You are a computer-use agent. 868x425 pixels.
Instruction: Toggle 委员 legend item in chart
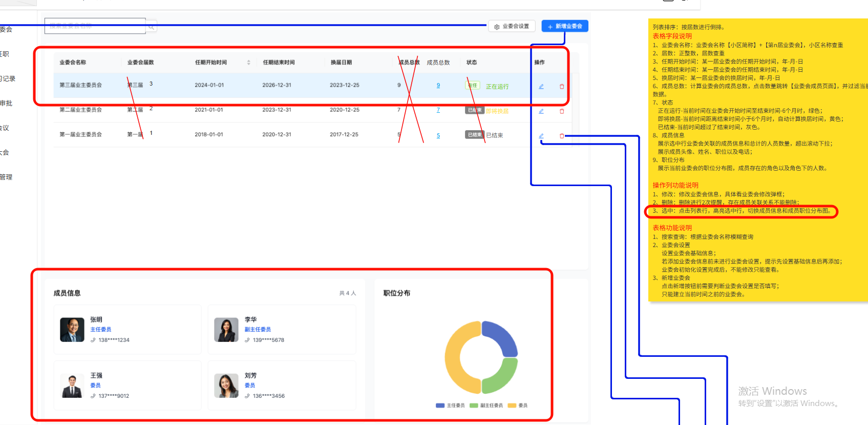tap(518, 406)
